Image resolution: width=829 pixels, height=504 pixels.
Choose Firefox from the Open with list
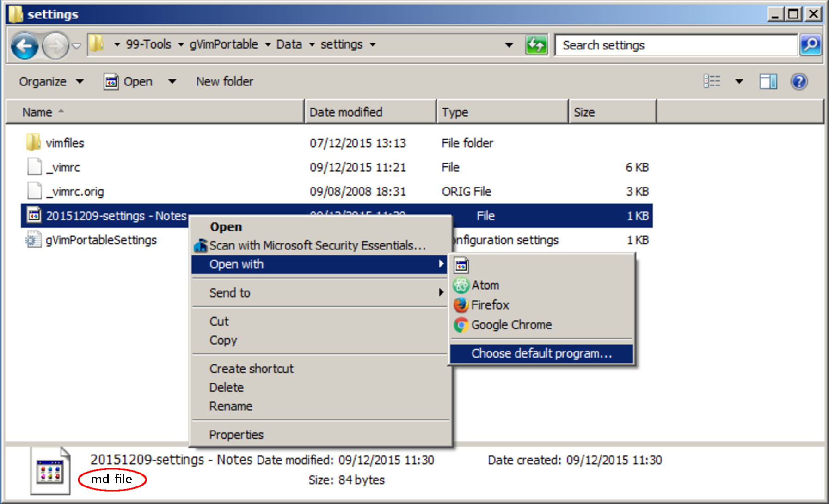(490, 305)
